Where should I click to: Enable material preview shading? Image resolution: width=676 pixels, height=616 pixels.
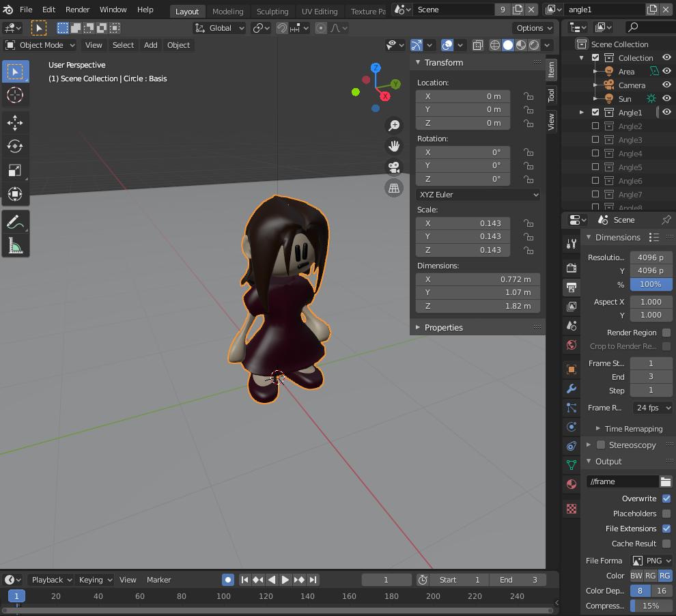(x=521, y=45)
